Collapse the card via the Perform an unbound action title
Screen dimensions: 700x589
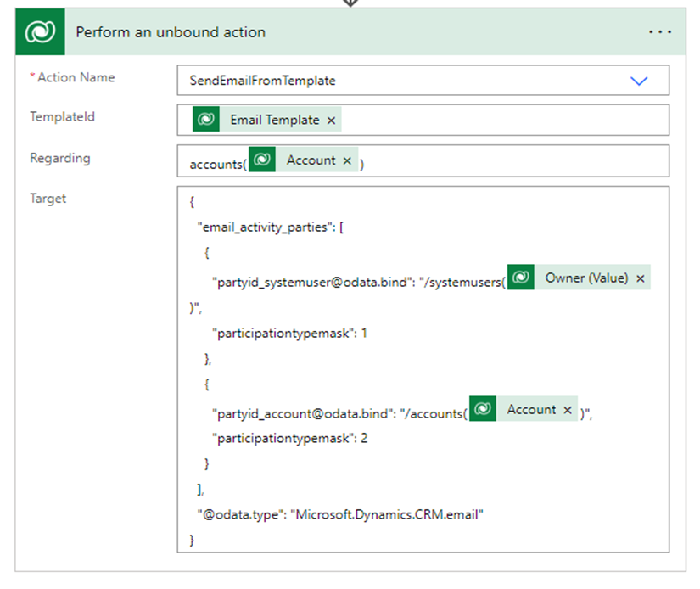coord(171,32)
